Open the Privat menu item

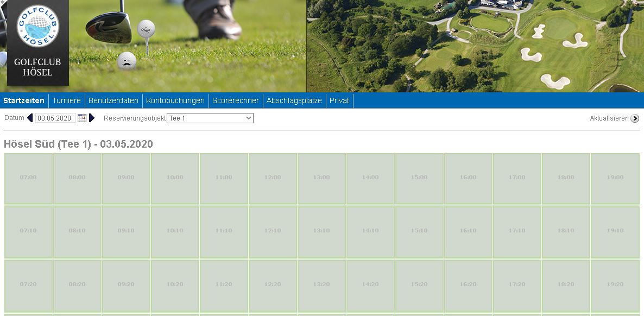tap(339, 100)
